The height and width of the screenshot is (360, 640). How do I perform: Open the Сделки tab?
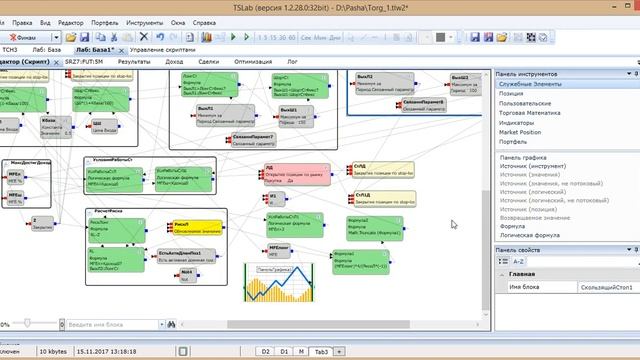click(x=208, y=62)
